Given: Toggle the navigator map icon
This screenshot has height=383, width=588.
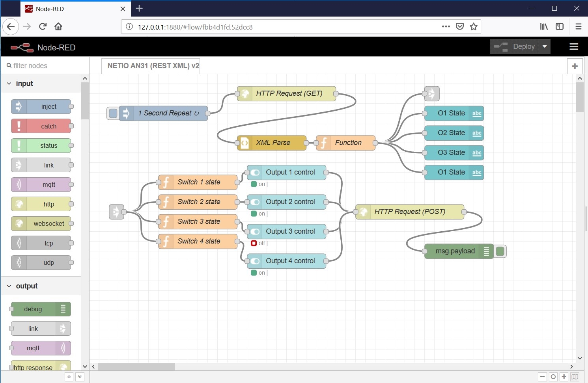Looking at the screenshot, I should (575, 377).
